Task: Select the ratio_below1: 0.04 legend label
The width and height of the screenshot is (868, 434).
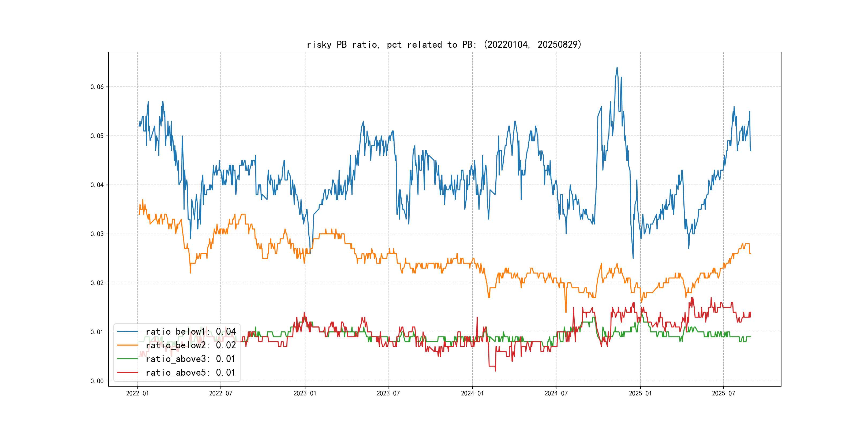Action: 191,332
